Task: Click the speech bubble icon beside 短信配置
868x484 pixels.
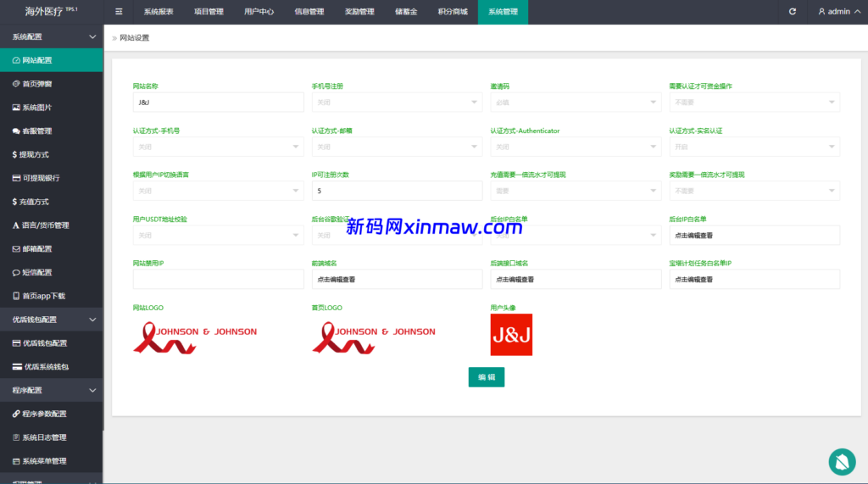Action: click(16, 272)
